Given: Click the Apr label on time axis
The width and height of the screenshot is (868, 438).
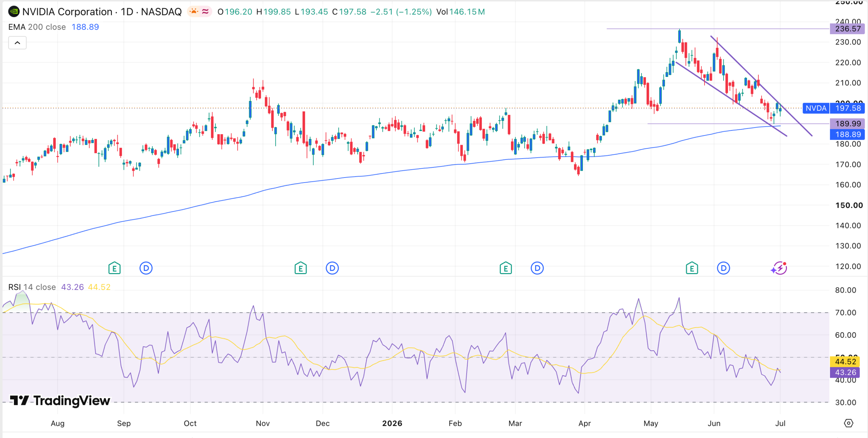Looking at the screenshot, I should point(585,423).
